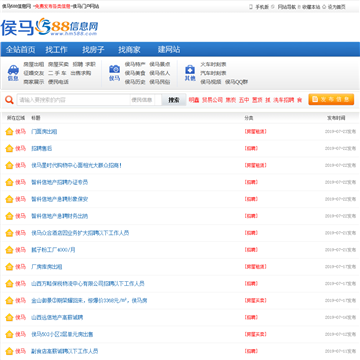Screen dimensions: 360x360
Task: Click the 收藏本站 link
Action: 311,7
